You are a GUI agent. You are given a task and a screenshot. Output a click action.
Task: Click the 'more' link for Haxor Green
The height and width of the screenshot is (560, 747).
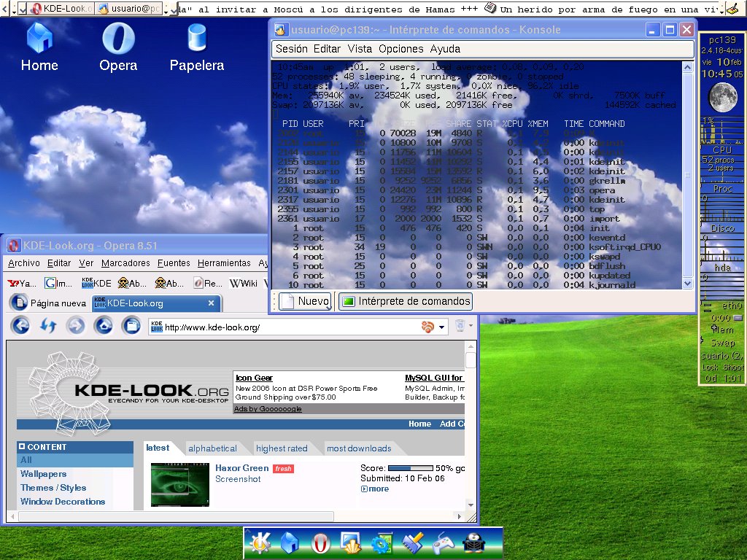tap(374, 489)
